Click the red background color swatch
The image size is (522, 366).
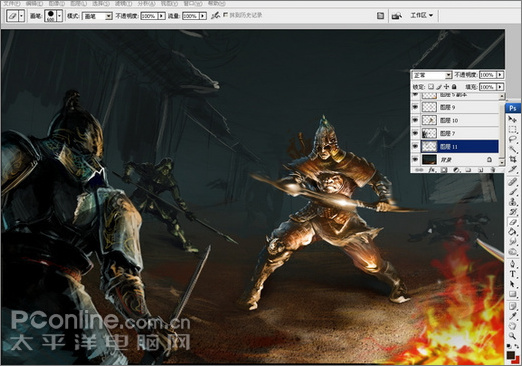point(517,360)
